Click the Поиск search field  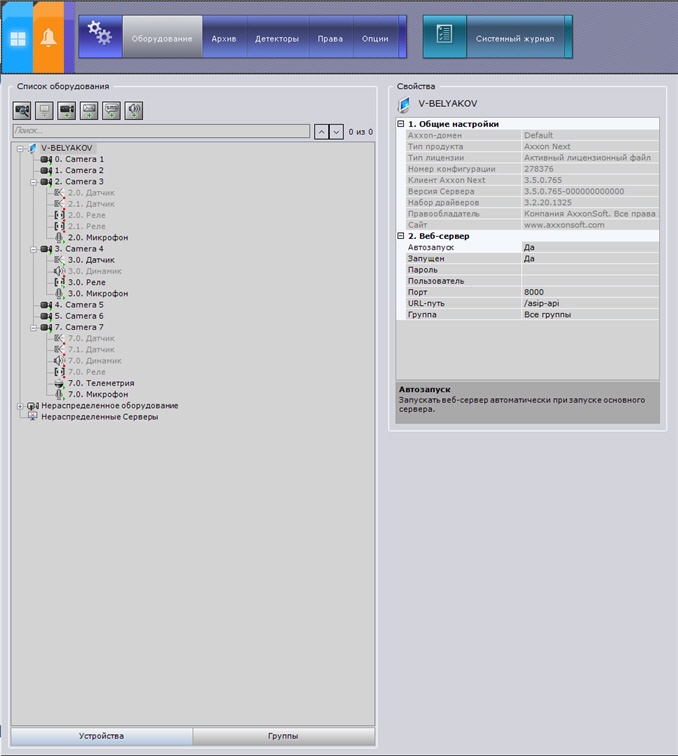click(160, 131)
